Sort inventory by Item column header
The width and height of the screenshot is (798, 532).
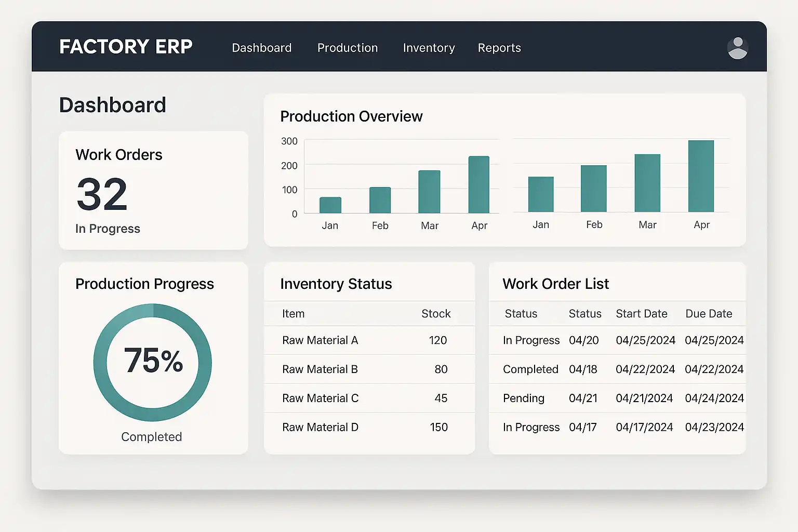click(x=293, y=314)
